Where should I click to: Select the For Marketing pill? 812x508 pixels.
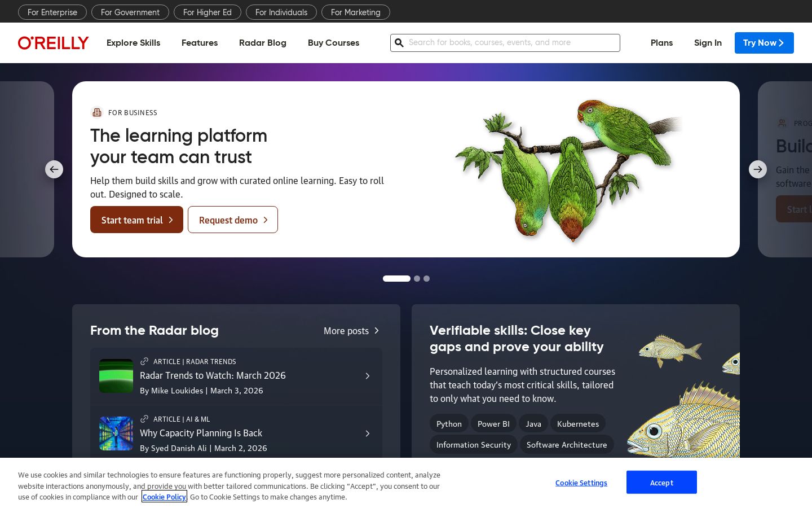[356, 12]
